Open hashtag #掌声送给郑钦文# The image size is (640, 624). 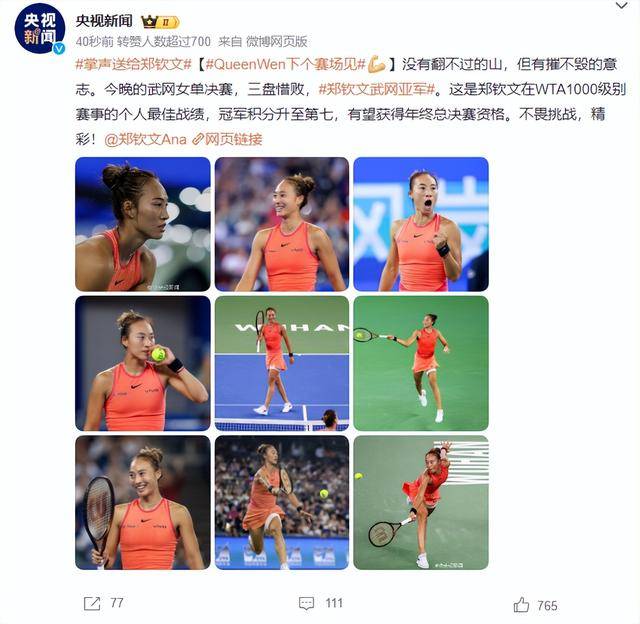(x=133, y=64)
